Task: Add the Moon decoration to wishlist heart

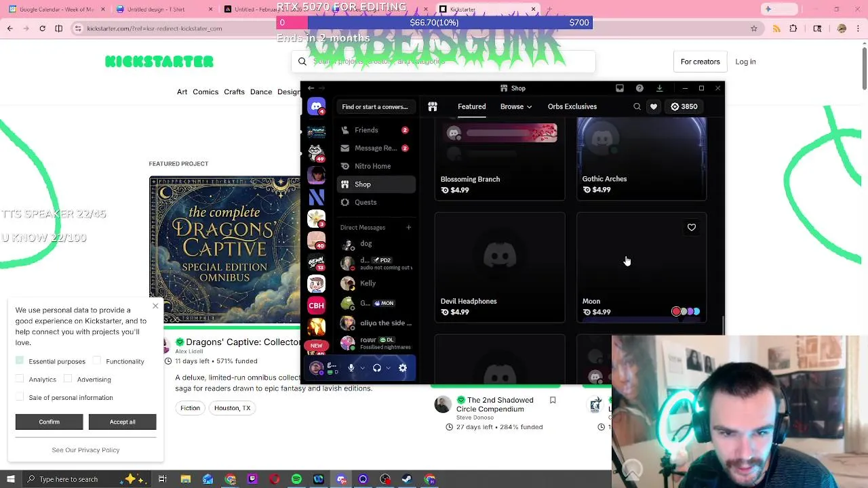Action: 692,228
